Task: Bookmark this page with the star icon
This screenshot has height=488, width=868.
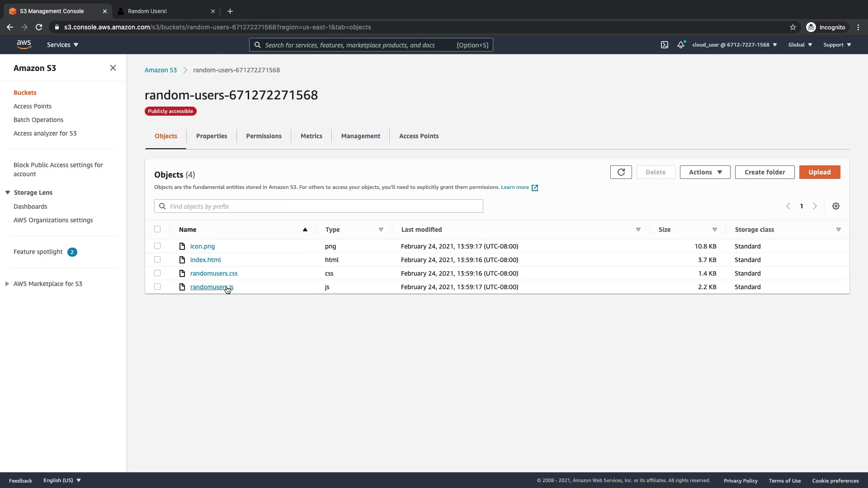Action: click(793, 27)
